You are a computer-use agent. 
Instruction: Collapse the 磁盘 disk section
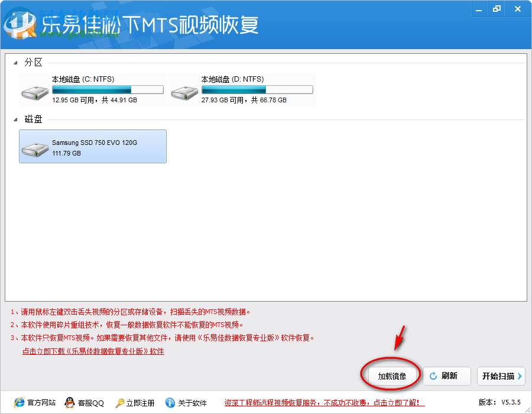(x=15, y=119)
